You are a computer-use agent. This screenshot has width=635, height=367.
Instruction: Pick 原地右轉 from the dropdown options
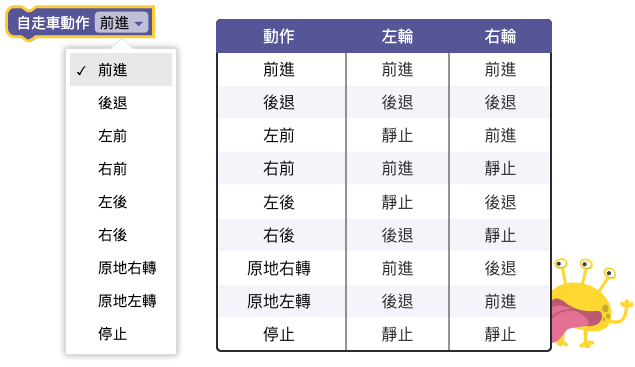[x=121, y=268]
